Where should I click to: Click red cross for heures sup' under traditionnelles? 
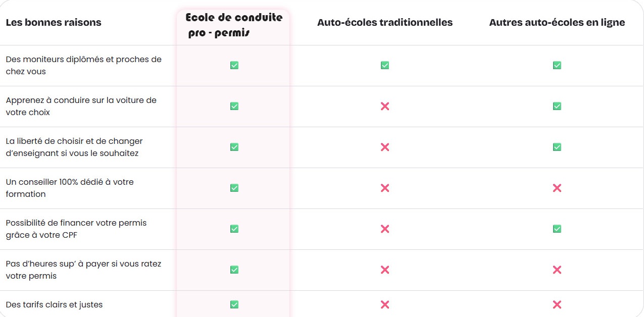[385, 270]
